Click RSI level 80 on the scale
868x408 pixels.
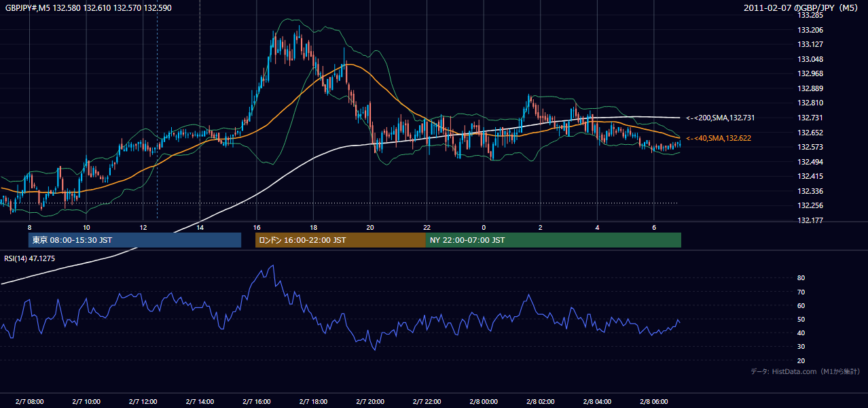click(x=801, y=278)
